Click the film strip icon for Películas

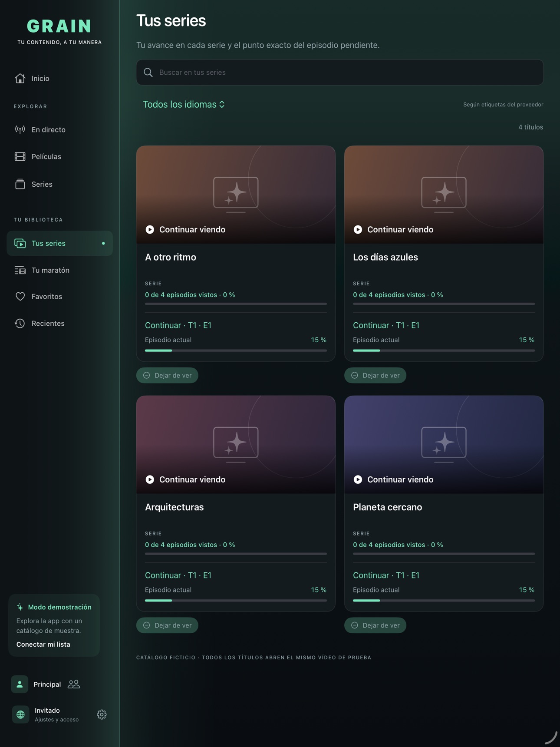click(x=20, y=156)
